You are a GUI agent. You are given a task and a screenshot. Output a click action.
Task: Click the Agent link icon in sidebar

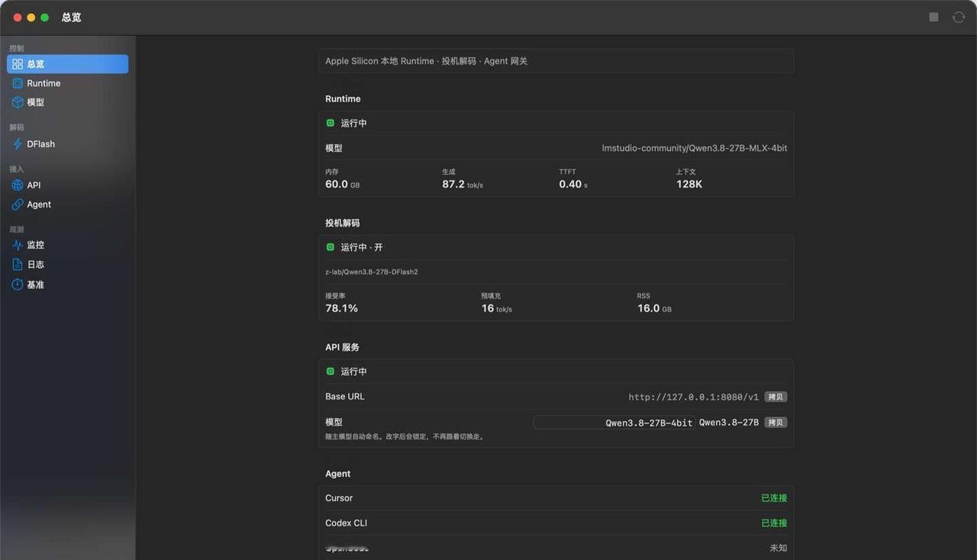pos(18,204)
